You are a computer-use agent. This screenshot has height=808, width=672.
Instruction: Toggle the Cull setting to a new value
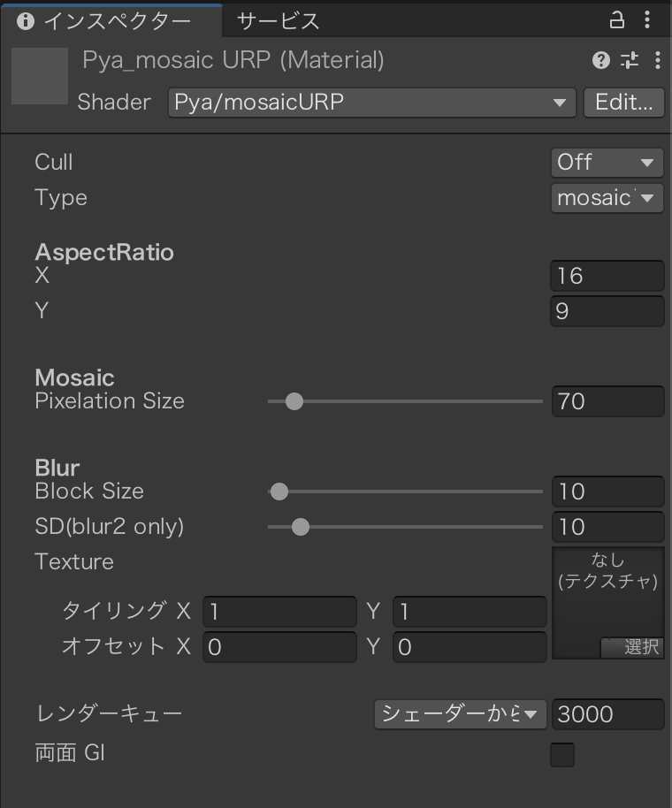point(607,162)
